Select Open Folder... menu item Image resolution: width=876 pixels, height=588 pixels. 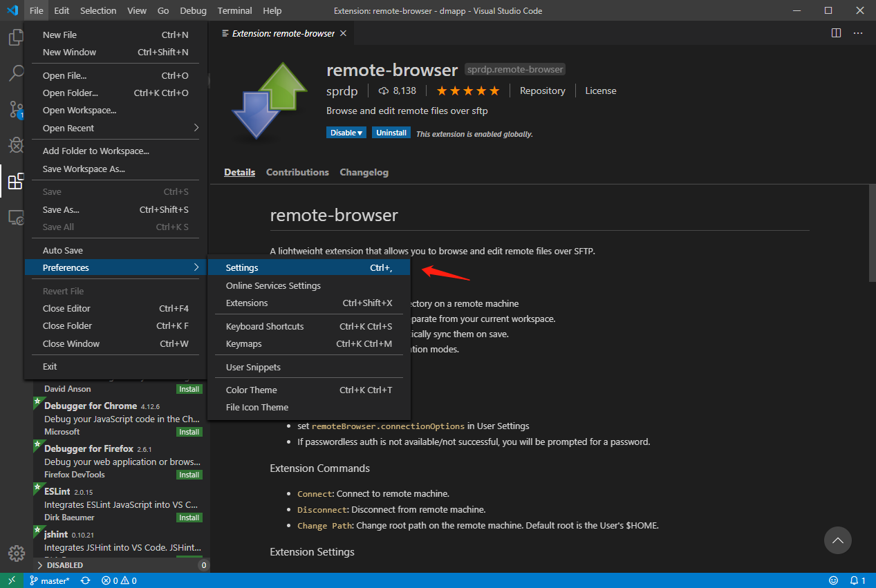pyautogui.click(x=115, y=93)
